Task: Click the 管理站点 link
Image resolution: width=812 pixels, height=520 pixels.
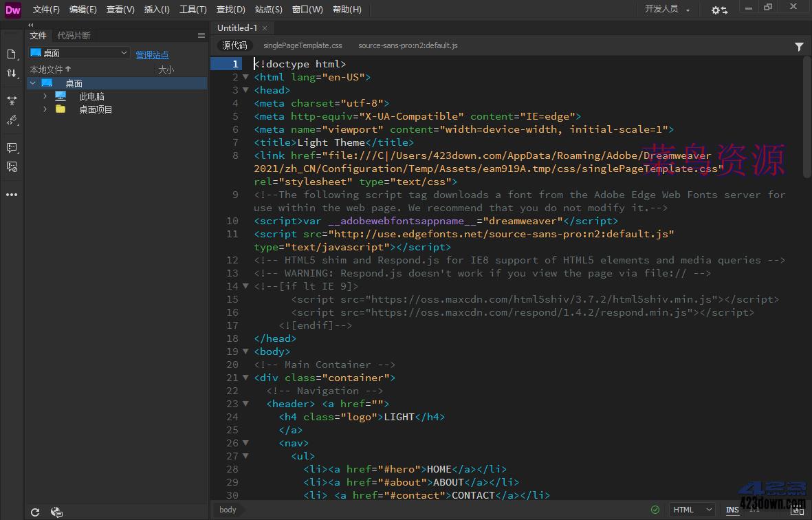Action: pos(152,54)
